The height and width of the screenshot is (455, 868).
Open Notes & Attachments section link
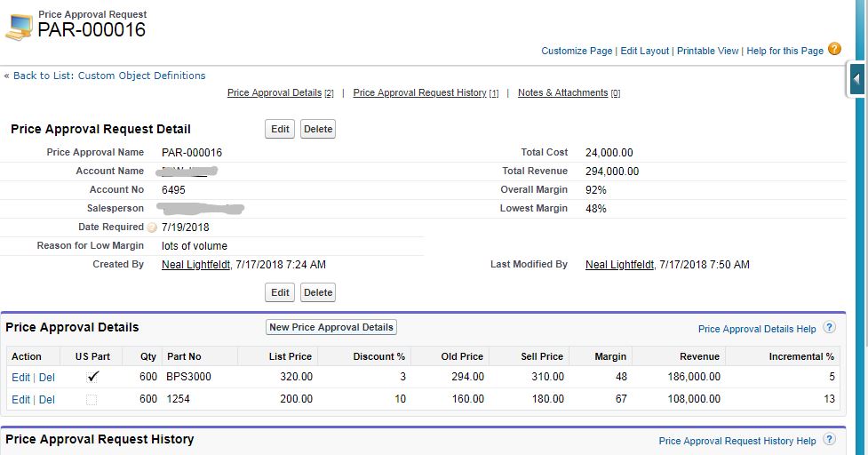point(562,92)
